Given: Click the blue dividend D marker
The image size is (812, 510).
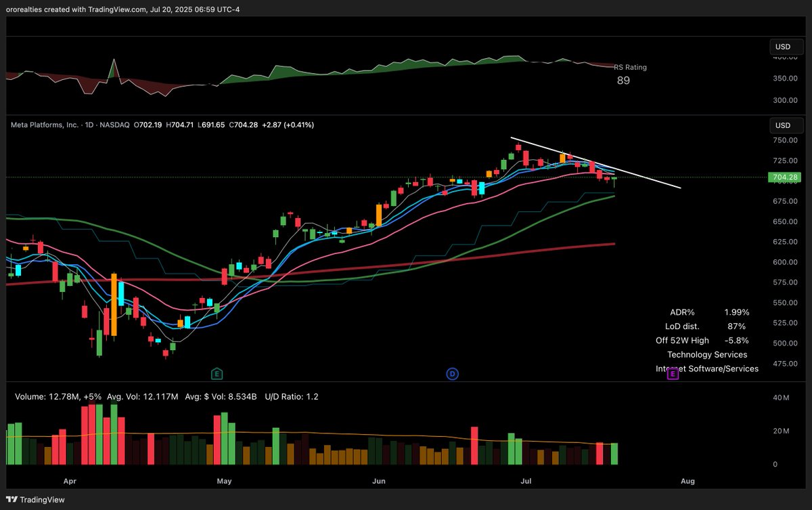Looking at the screenshot, I should pyautogui.click(x=452, y=373).
